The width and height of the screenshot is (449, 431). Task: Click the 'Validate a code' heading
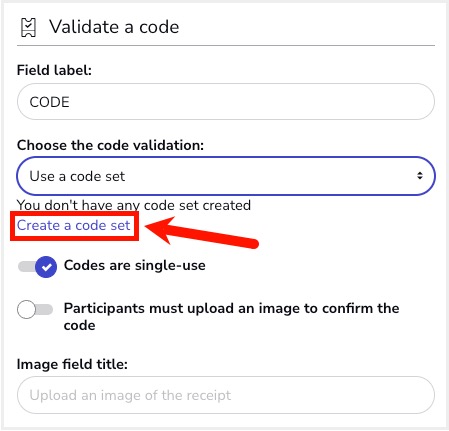click(114, 27)
